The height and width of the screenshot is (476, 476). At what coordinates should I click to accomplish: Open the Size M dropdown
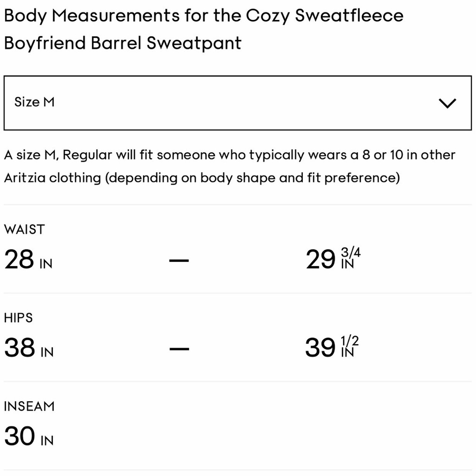pos(238,103)
